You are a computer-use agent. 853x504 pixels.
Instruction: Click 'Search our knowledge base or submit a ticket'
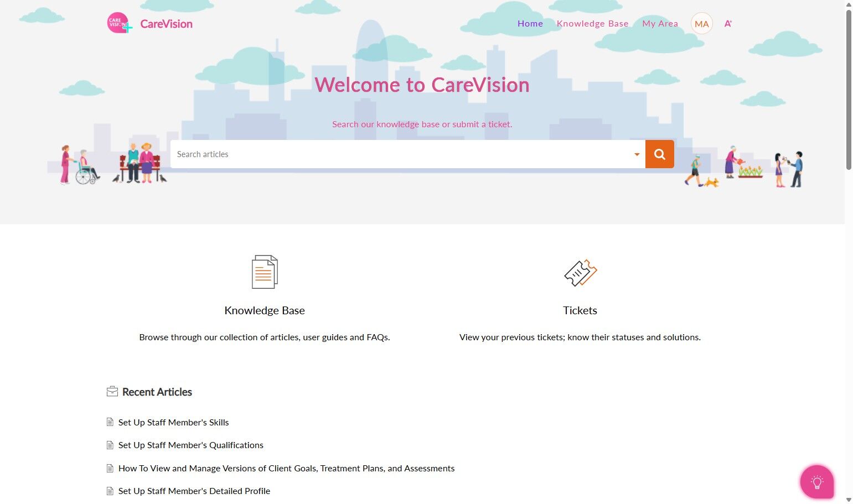tap(422, 124)
